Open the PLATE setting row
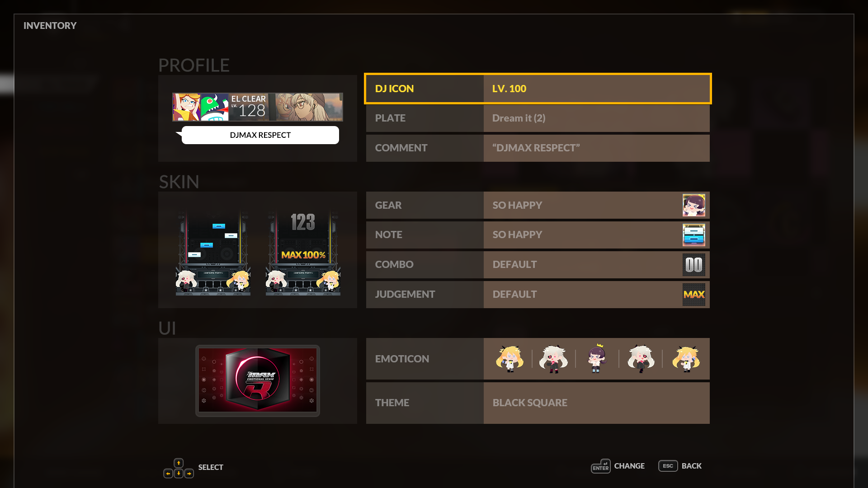 pyautogui.click(x=538, y=118)
